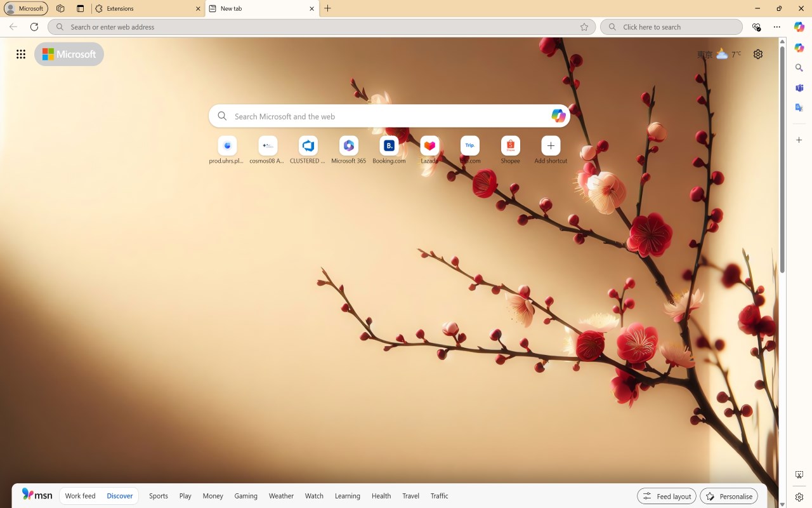Image resolution: width=812 pixels, height=508 pixels.
Task: Open the Tokyo weather widget
Action: pyautogui.click(x=719, y=54)
